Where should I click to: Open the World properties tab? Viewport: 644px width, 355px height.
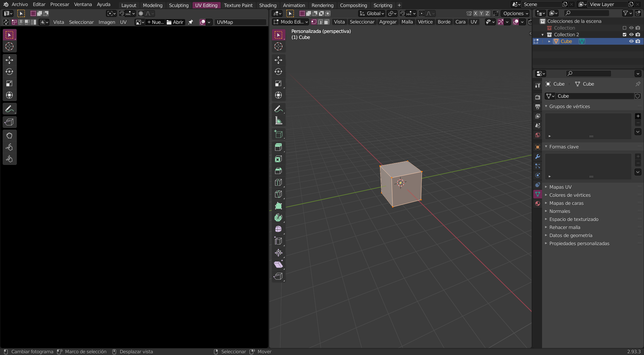pyautogui.click(x=538, y=135)
